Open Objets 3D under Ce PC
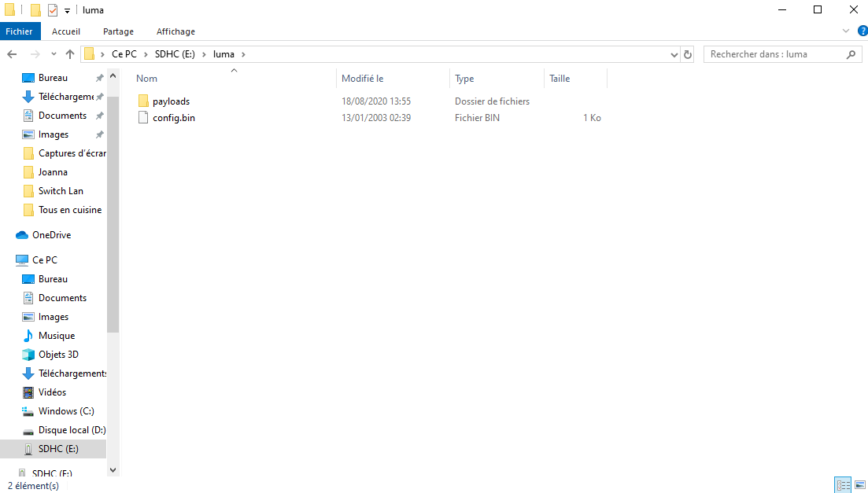The image size is (868, 493). coord(59,355)
